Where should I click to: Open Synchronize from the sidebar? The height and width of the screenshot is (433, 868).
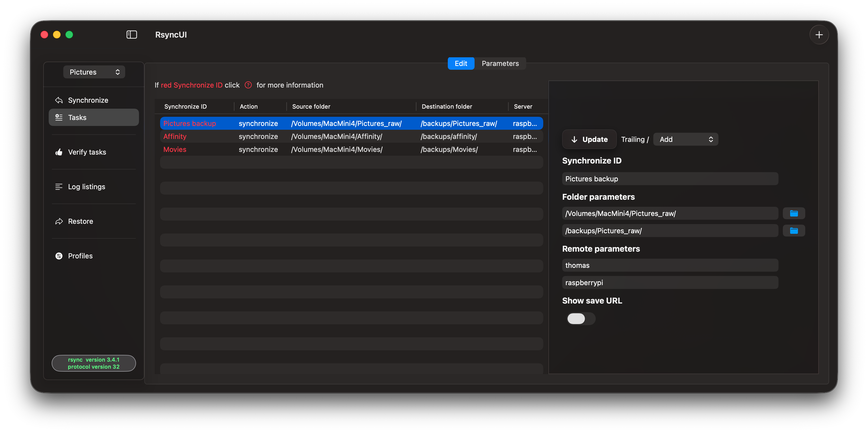coord(88,100)
